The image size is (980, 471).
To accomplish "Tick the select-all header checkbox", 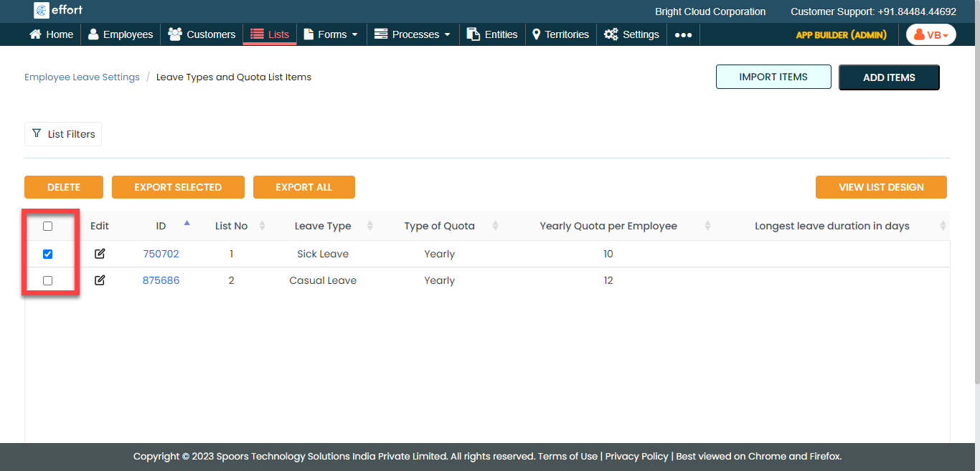I will coord(48,227).
